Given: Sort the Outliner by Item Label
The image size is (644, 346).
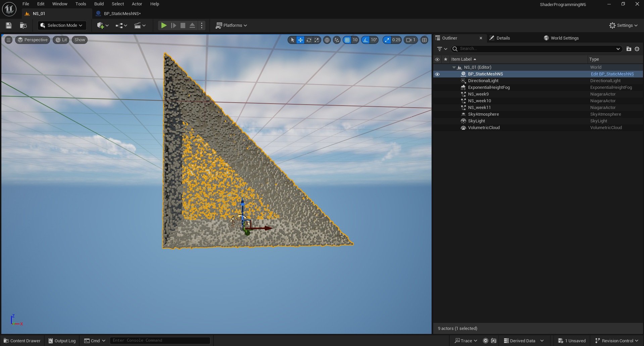Looking at the screenshot, I should tap(518, 59).
